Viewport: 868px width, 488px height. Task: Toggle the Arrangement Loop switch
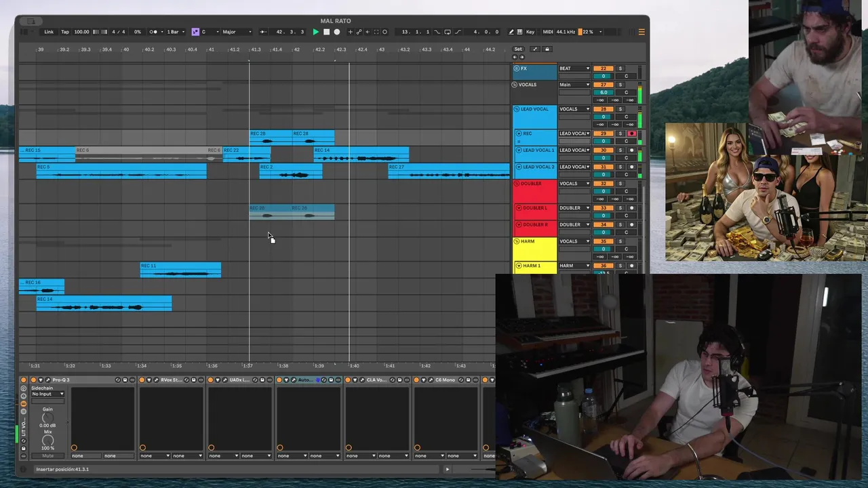[448, 32]
